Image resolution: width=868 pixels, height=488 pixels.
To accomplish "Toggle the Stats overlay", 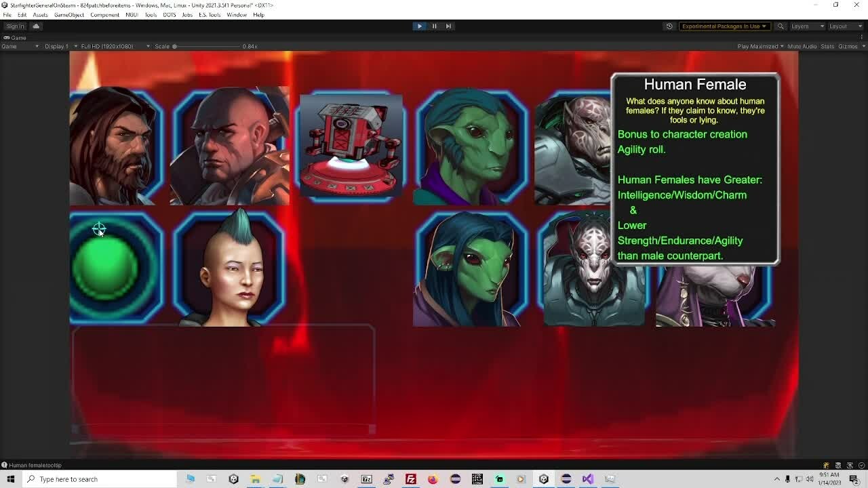I will pyautogui.click(x=827, y=46).
